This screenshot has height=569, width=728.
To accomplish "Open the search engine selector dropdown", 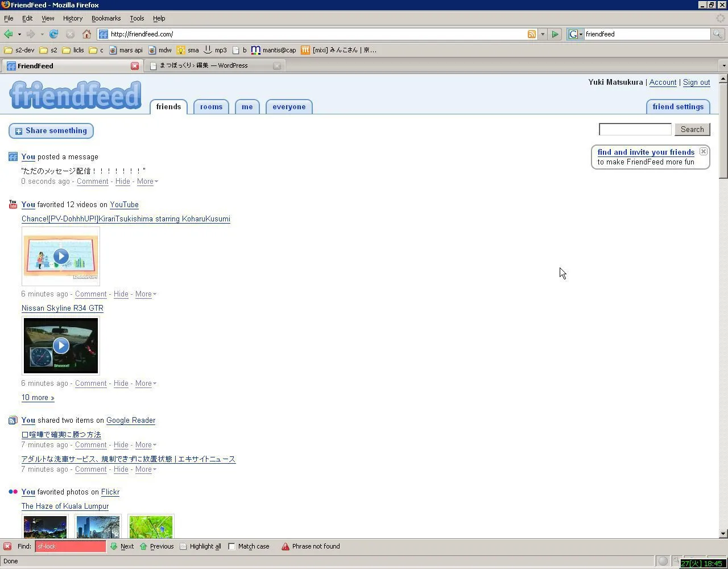I will pyautogui.click(x=576, y=34).
